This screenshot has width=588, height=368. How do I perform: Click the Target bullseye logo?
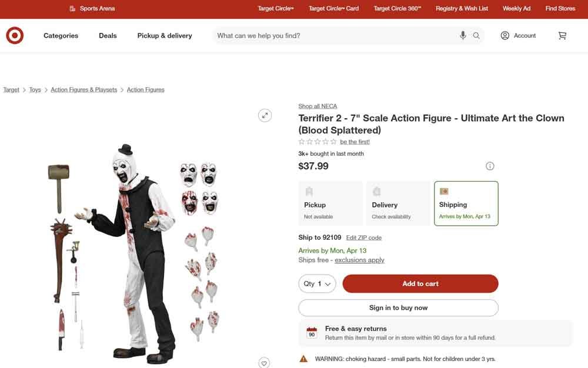click(x=15, y=36)
